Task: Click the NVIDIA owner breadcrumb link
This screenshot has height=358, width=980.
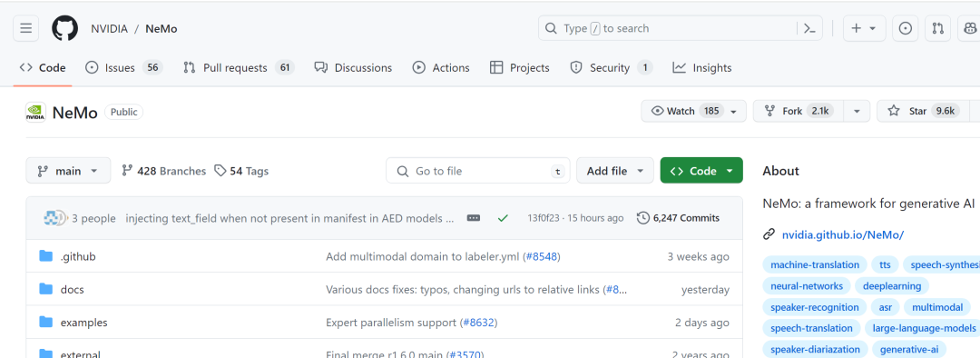Action: click(109, 29)
